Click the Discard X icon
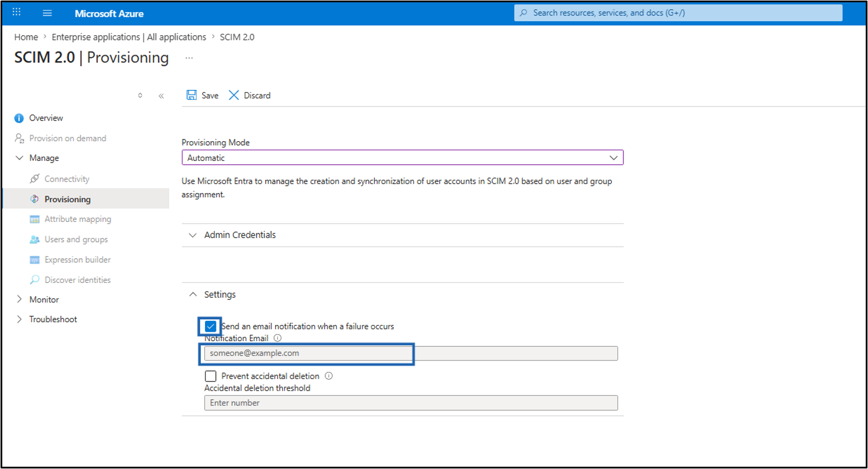 click(x=234, y=95)
